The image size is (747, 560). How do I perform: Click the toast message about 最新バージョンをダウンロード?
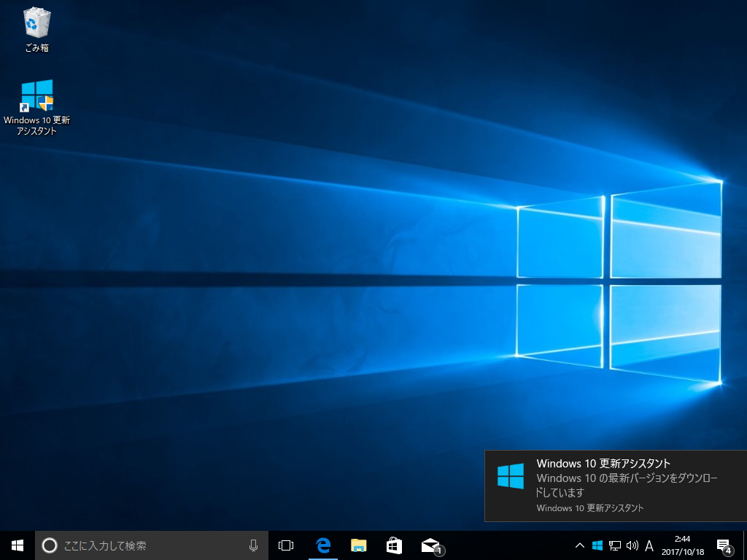627,485
